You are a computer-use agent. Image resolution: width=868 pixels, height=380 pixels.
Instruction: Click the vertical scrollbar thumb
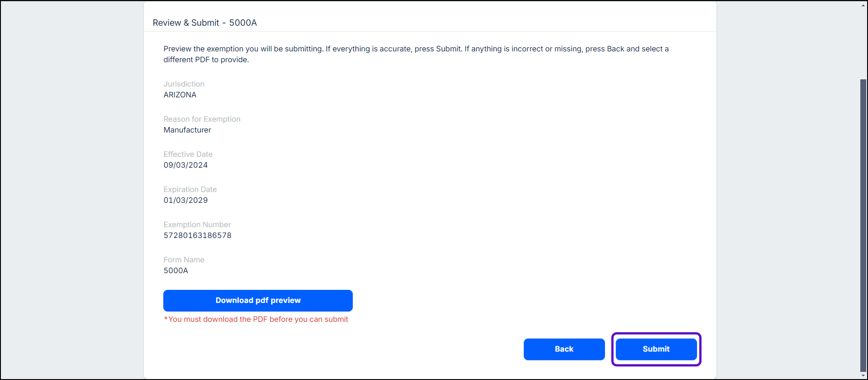coord(863,225)
